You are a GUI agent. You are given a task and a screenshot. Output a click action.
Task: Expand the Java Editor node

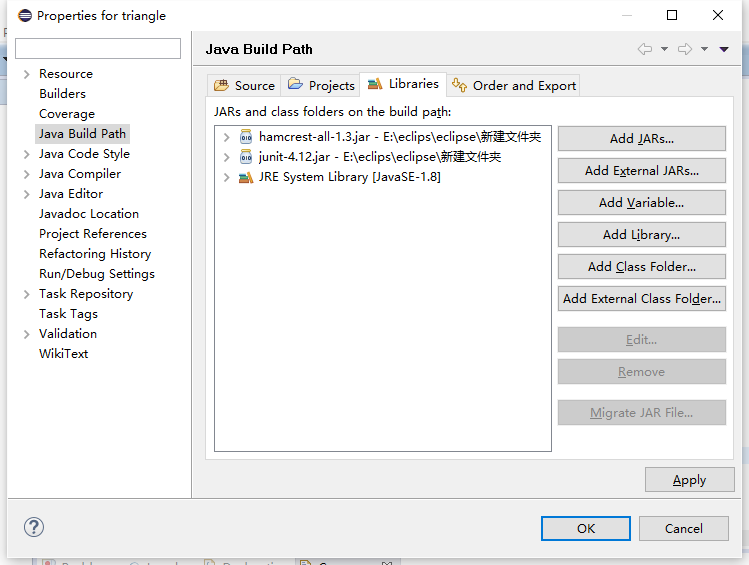pyautogui.click(x=27, y=194)
